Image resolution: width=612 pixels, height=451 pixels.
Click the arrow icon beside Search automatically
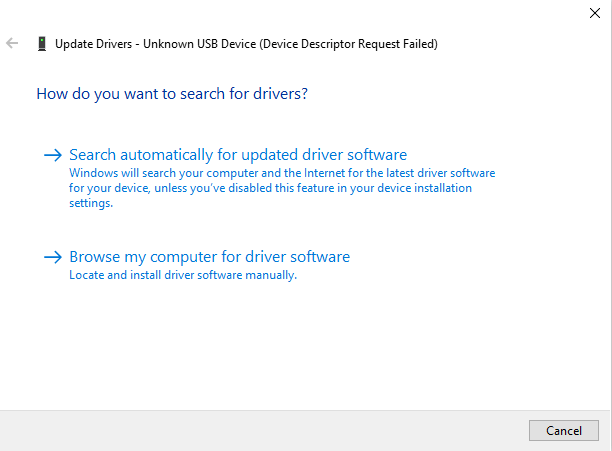tap(53, 155)
